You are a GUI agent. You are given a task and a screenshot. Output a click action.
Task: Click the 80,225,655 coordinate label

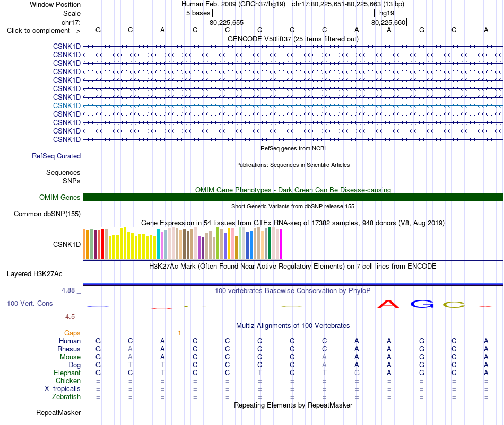pyautogui.click(x=227, y=22)
